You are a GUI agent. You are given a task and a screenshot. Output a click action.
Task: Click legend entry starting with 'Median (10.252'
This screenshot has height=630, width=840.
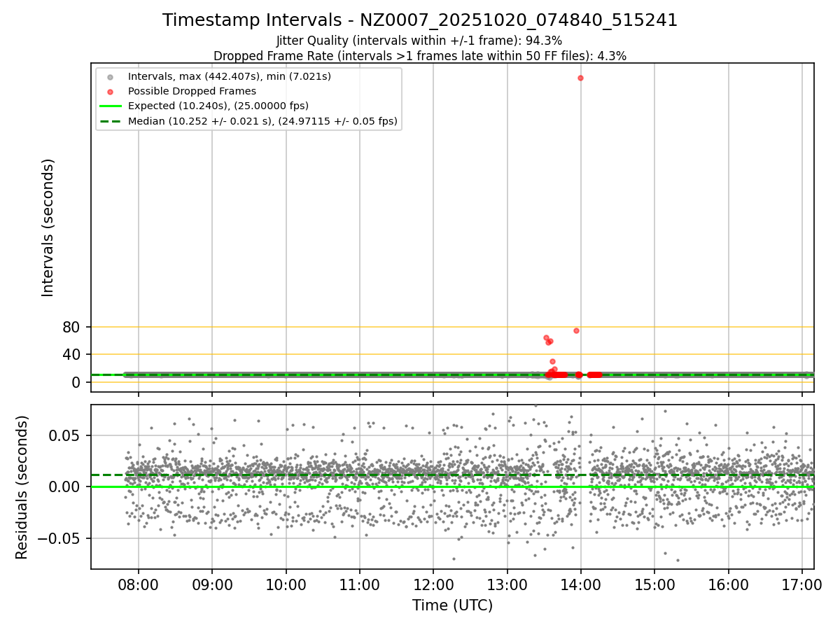pos(262,121)
